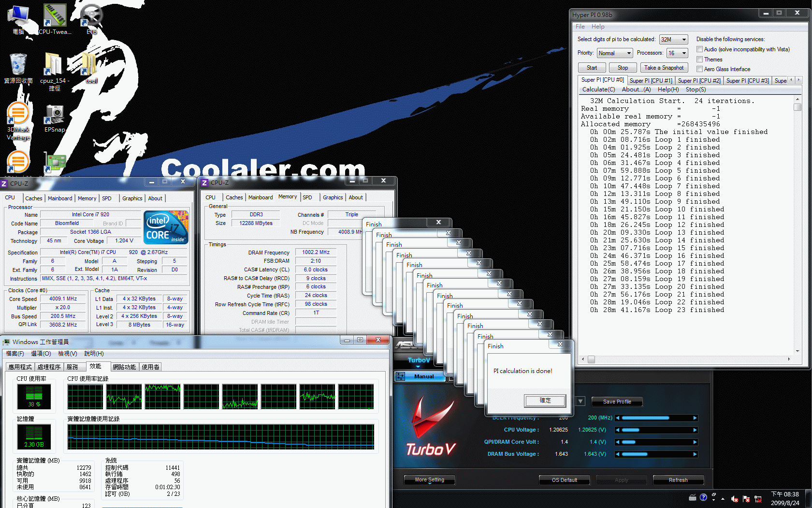Click the blue help icon in the tray
Viewport: 812px width, 508px height.
[703, 497]
